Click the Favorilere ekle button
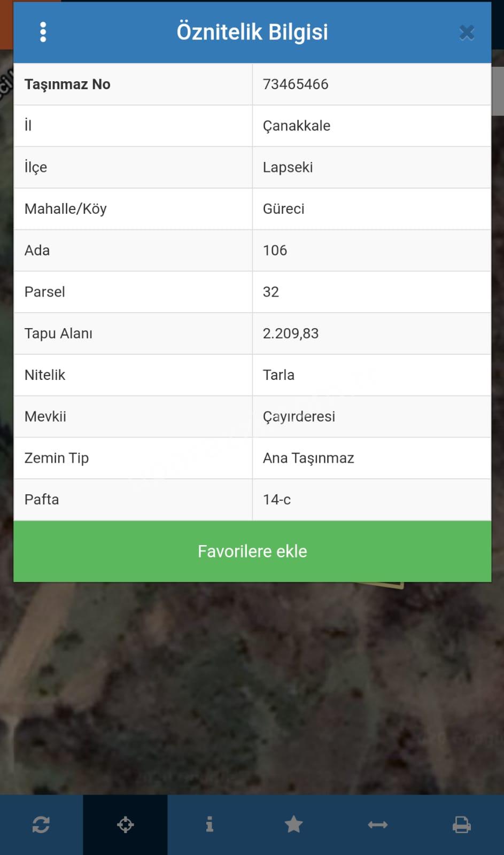 252,551
